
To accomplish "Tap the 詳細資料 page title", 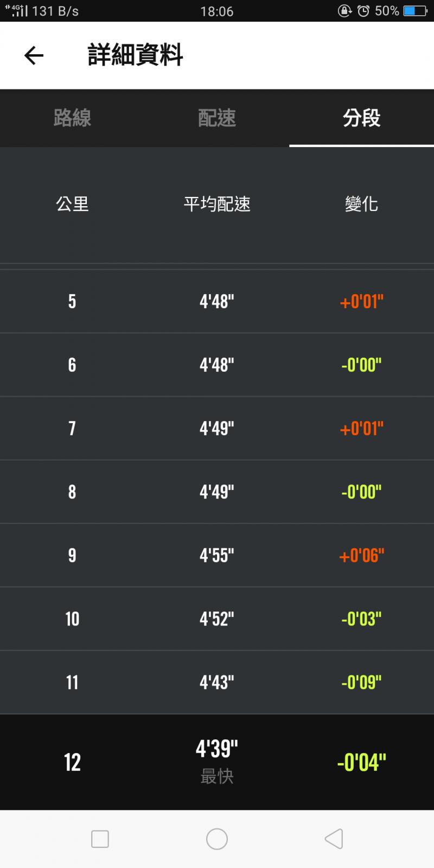I will 136,55.
